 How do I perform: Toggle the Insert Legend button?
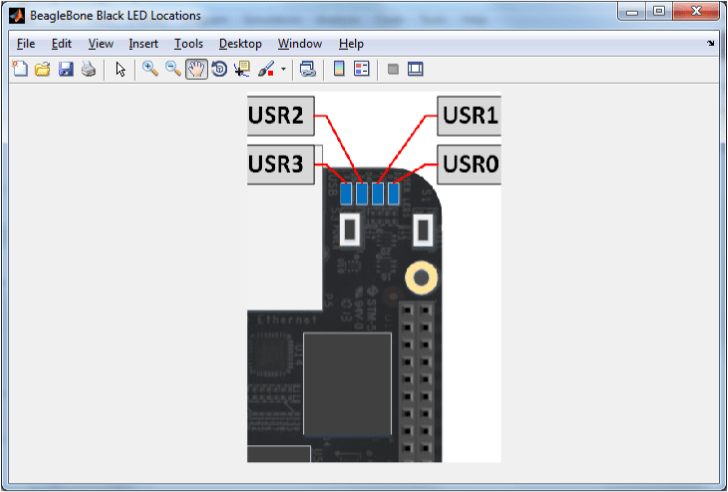click(361, 69)
